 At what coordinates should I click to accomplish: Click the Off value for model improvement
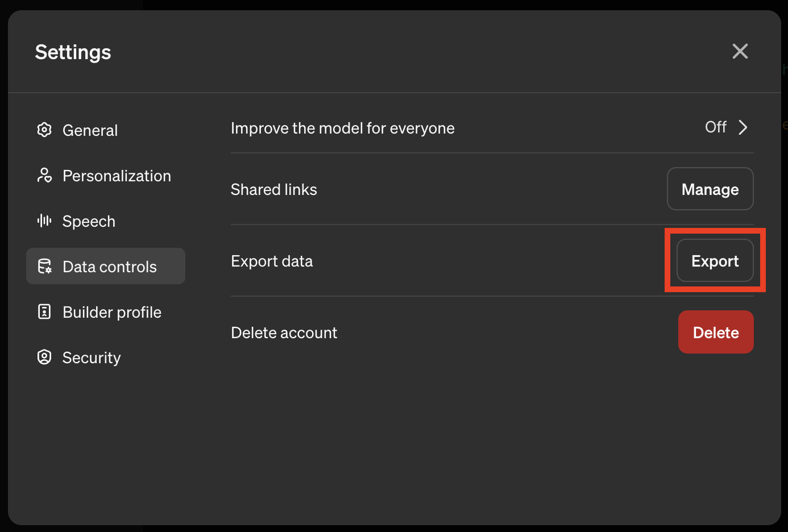tap(716, 127)
